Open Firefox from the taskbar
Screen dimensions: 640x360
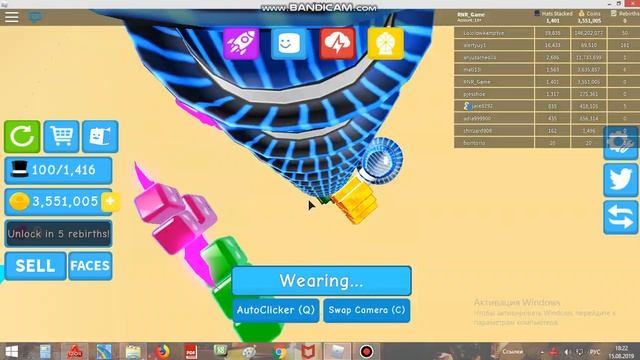pos(162,351)
